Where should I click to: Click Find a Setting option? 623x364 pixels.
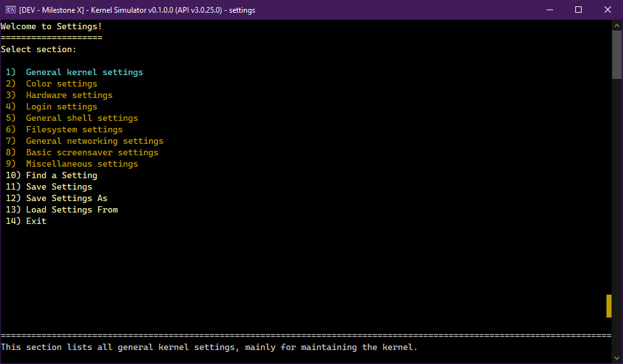click(x=61, y=176)
